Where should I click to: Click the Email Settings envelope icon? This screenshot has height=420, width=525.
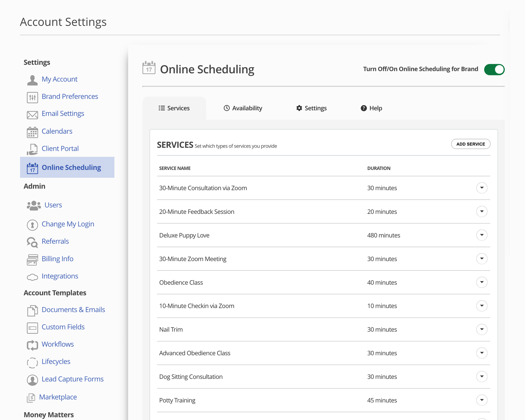[32, 115]
